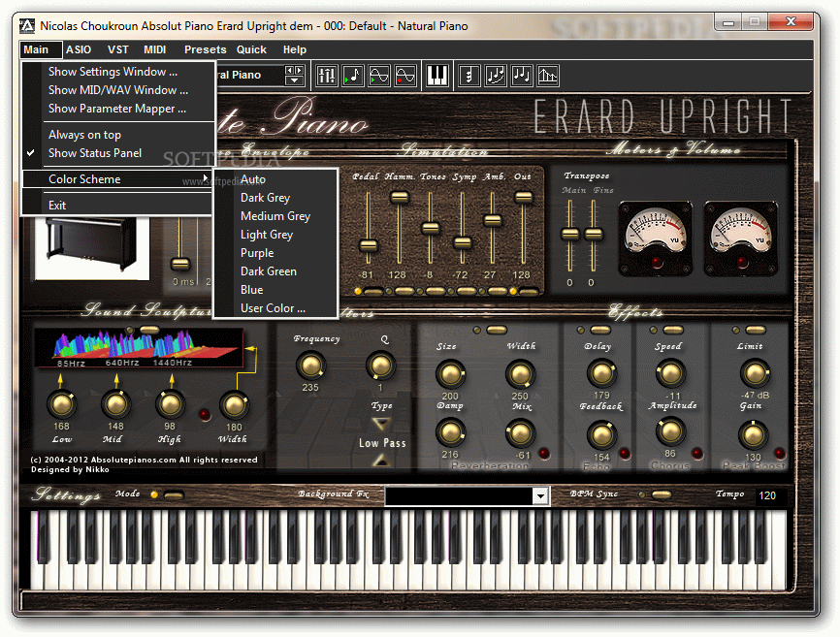Viewport: 840px width, 637px height.
Task: Open the Quick menu
Action: pyautogui.click(x=251, y=49)
